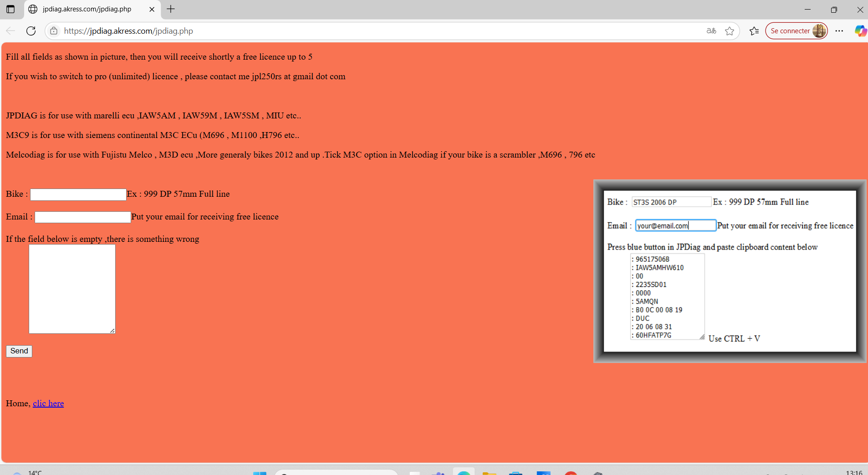
Task: Click the translate page icon in address bar
Action: pyautogui.click(x=711, y=31)
